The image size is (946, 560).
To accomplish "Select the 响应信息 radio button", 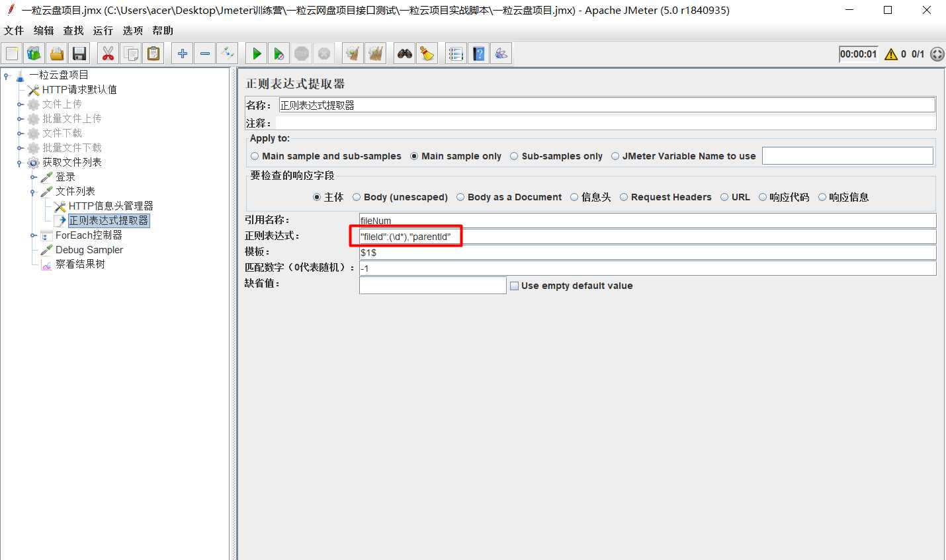I will tap(822, 197).
